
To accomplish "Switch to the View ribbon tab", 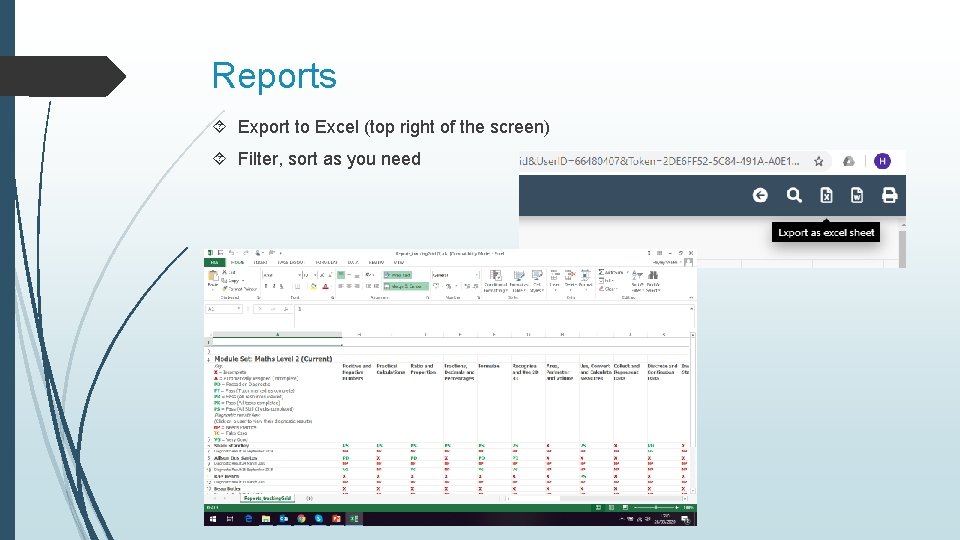I will point(399,262).
